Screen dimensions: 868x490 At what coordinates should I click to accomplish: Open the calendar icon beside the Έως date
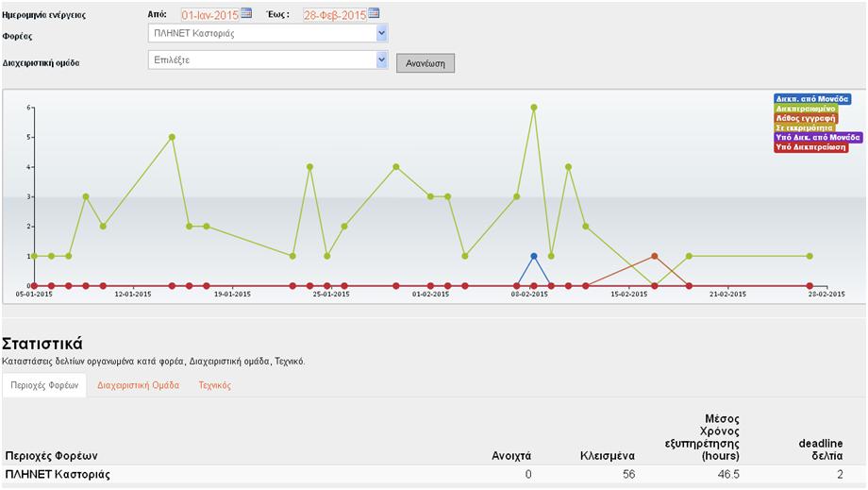[x=374, y=13]
